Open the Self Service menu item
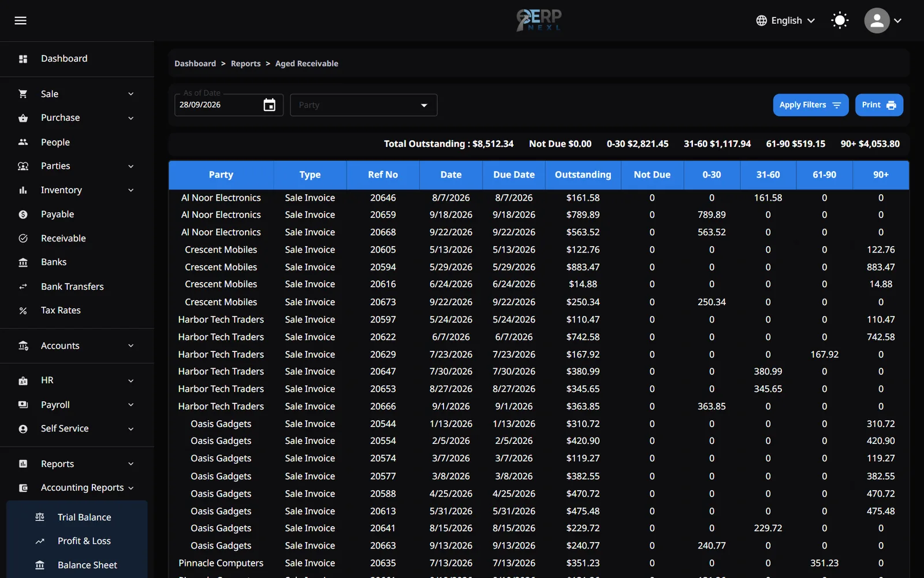Viewport: 924px width, 578px height. [77, 429]
